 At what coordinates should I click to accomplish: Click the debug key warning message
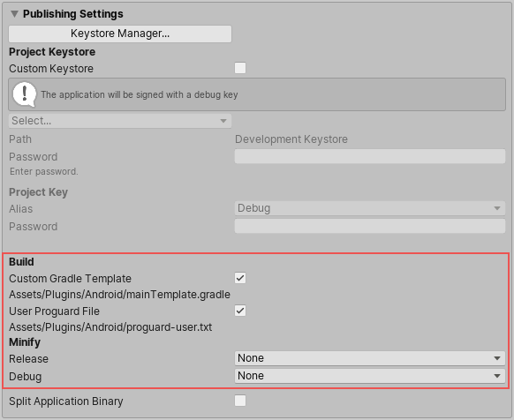(140, 94)
